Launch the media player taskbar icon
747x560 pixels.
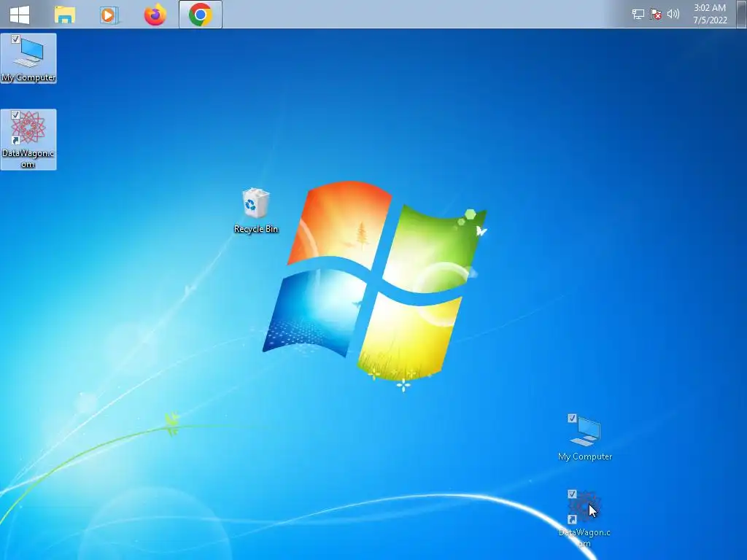coord(109,15)
